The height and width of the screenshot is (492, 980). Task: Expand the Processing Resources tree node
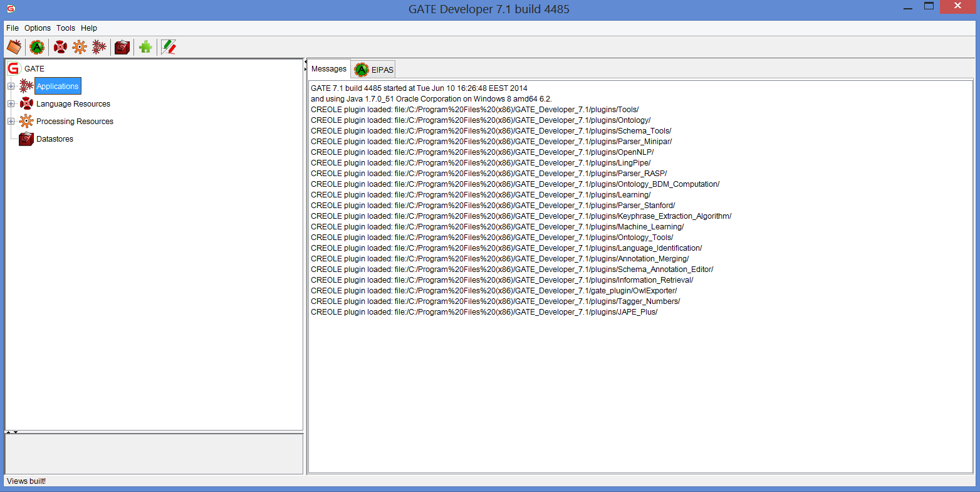point(11,122)
